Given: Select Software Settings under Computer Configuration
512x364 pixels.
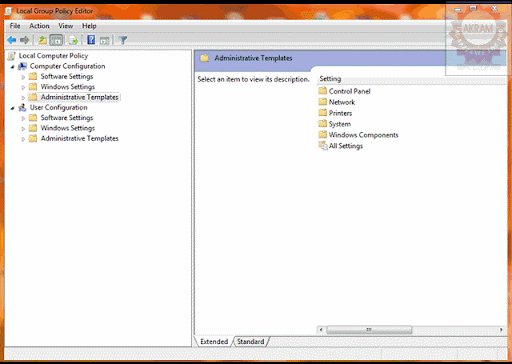Looking at the screenshot, I should [67, 77].
